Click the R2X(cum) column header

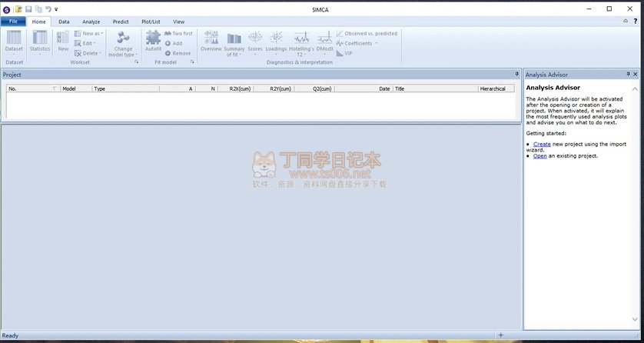point(235,88)
